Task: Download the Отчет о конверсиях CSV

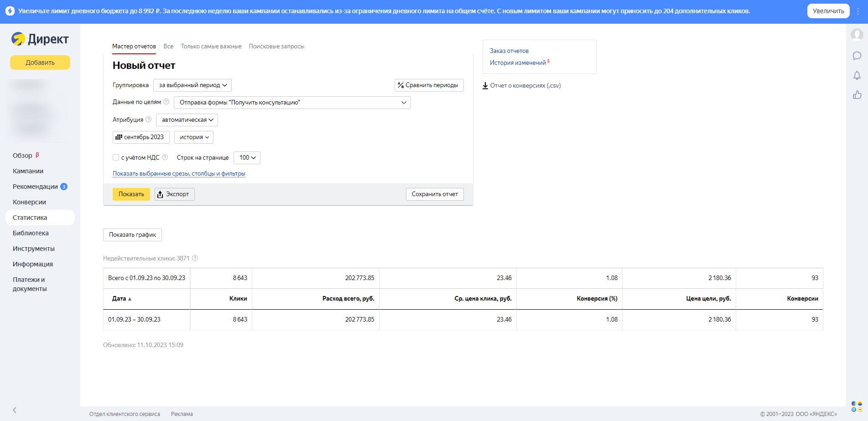Action: [x=522, y=86]
